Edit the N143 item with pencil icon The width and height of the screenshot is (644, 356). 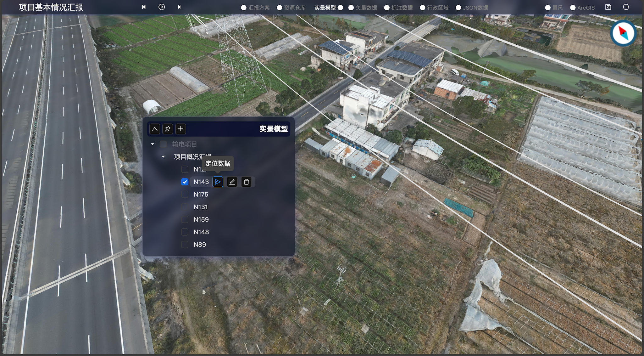pyautogui.click(x=232, y=182)
